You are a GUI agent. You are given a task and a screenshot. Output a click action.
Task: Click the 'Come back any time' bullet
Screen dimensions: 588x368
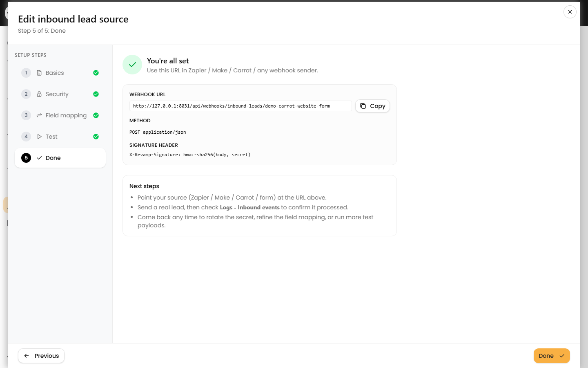255,221
